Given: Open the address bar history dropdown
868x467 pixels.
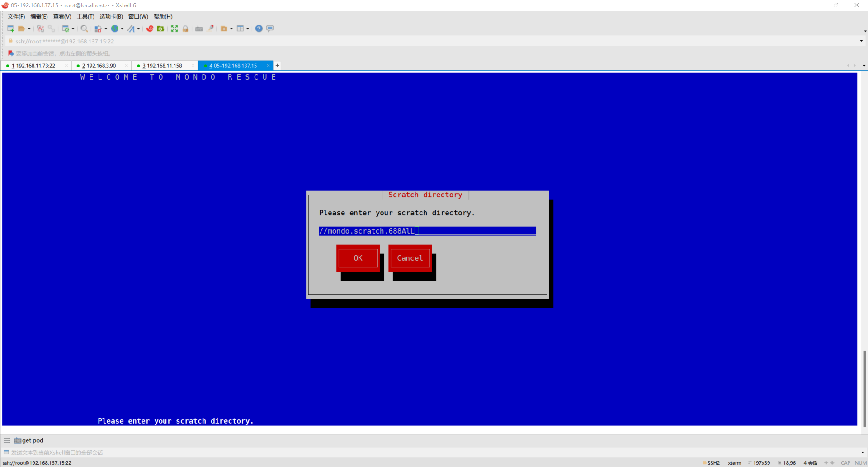Looking at the screenshot, I should click(x=861, y=41).
